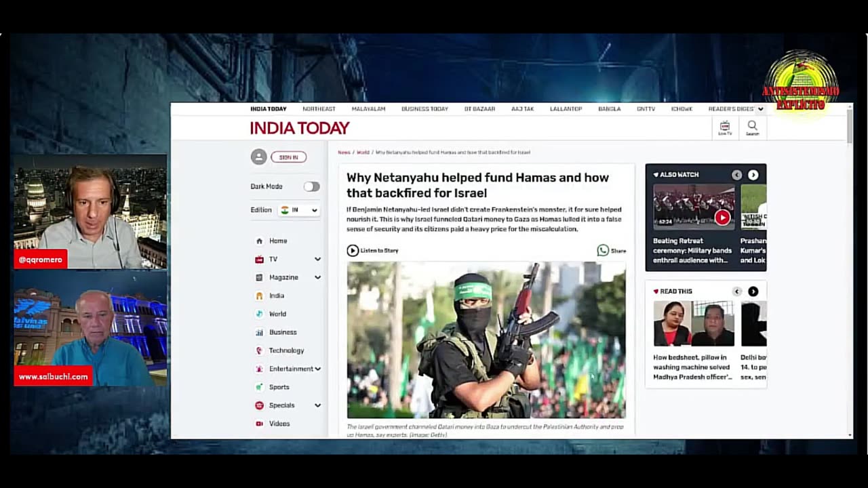The image size is (868, 488).
Task: Go to next Also Watch item
Action: click(x=753, y=175)
